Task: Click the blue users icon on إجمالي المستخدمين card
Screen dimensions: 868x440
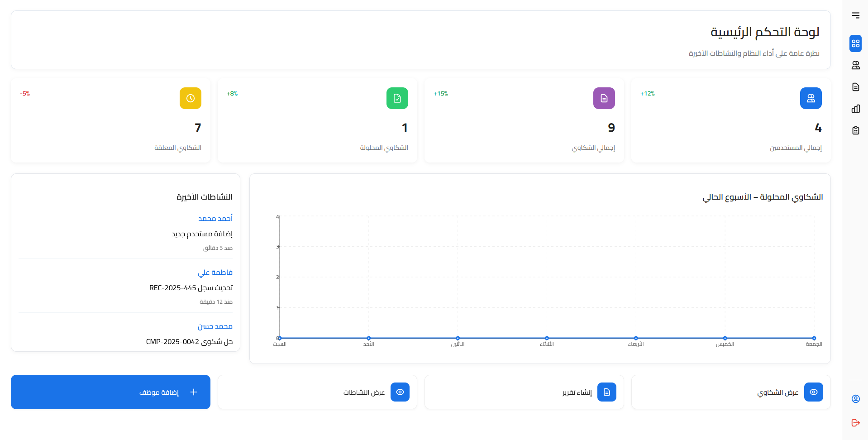Action: [x=811, y=98]
